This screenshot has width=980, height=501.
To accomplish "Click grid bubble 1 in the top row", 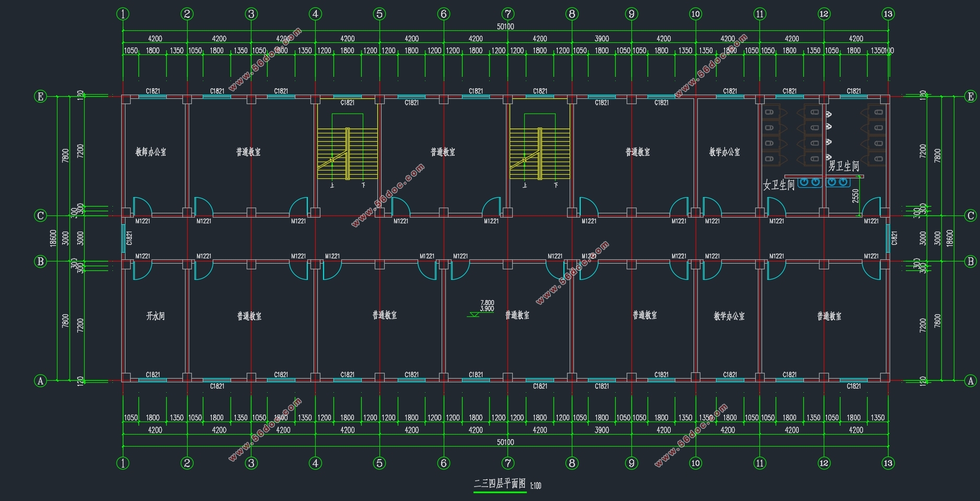I will tap(123, 14).
